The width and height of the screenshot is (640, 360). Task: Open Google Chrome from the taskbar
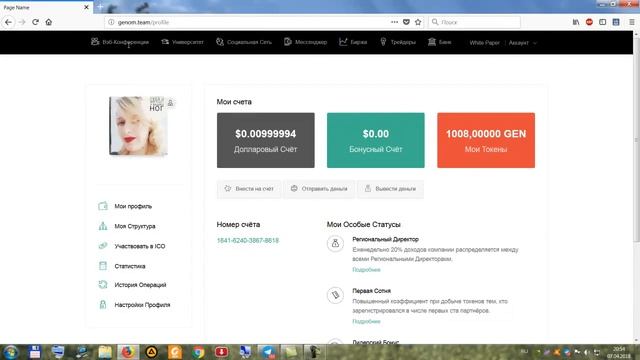coord(198,352)
